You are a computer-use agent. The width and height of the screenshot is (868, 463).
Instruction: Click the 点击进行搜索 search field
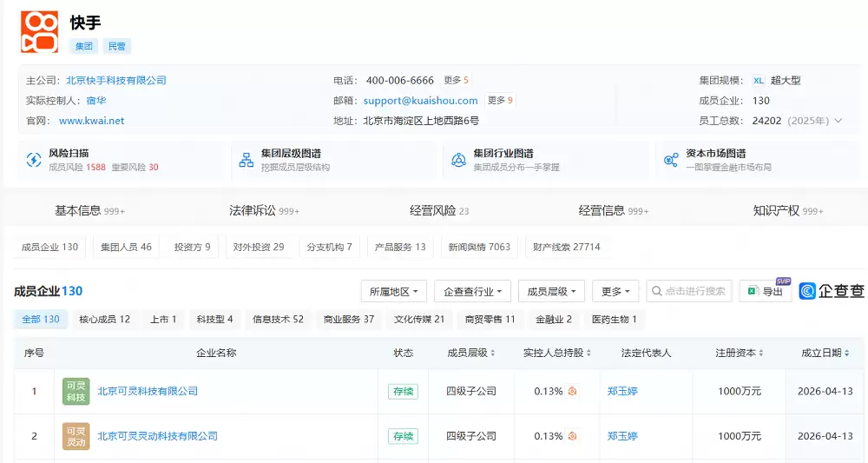click(689, 291)
